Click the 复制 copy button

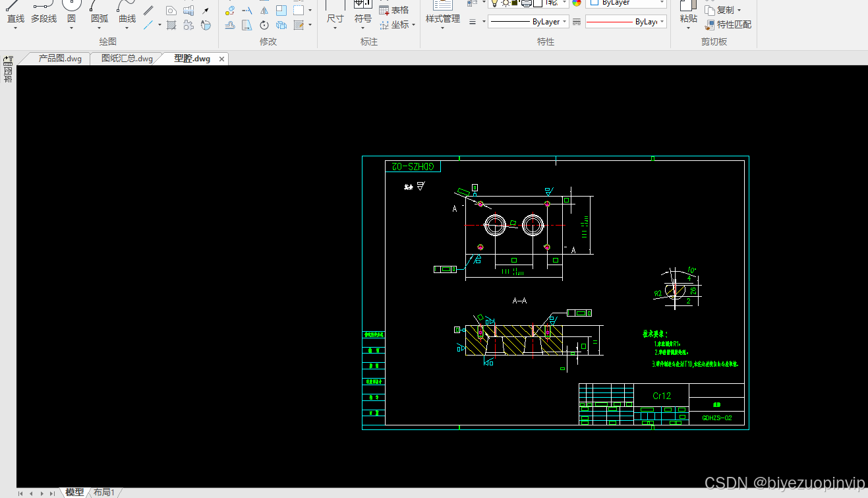[723, 10]
